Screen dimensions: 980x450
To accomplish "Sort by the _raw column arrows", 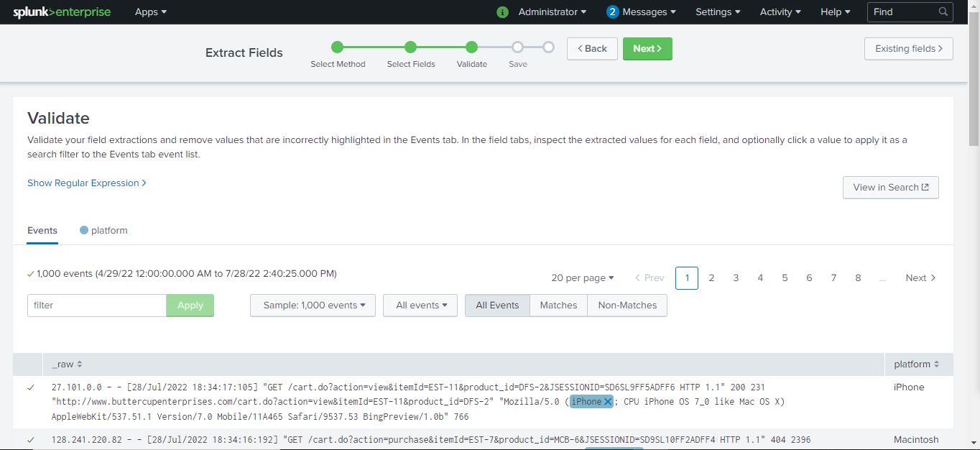I will pyautogui.click(x=79, y=364).
